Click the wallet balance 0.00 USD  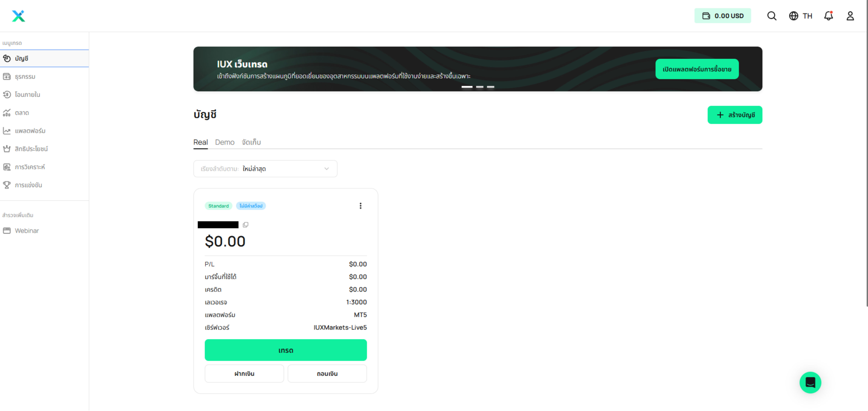(722, 16)
